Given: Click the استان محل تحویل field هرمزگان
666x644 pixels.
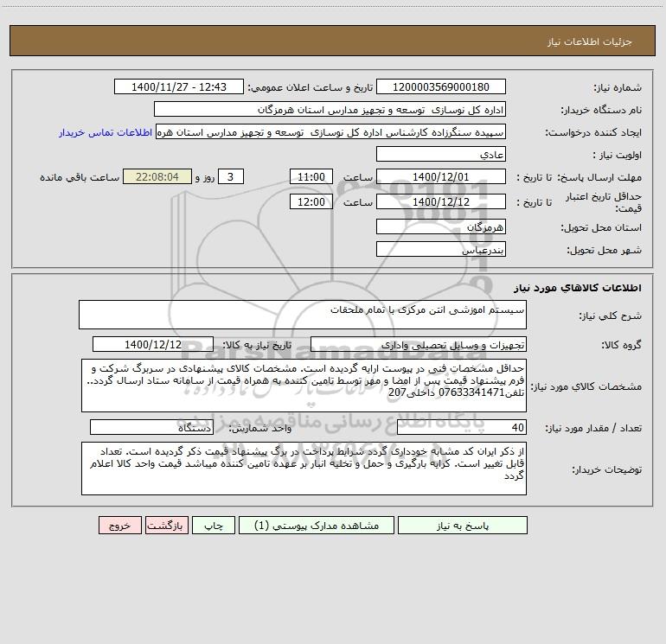Looking at the screenshot, I should [x=441, y=227].
